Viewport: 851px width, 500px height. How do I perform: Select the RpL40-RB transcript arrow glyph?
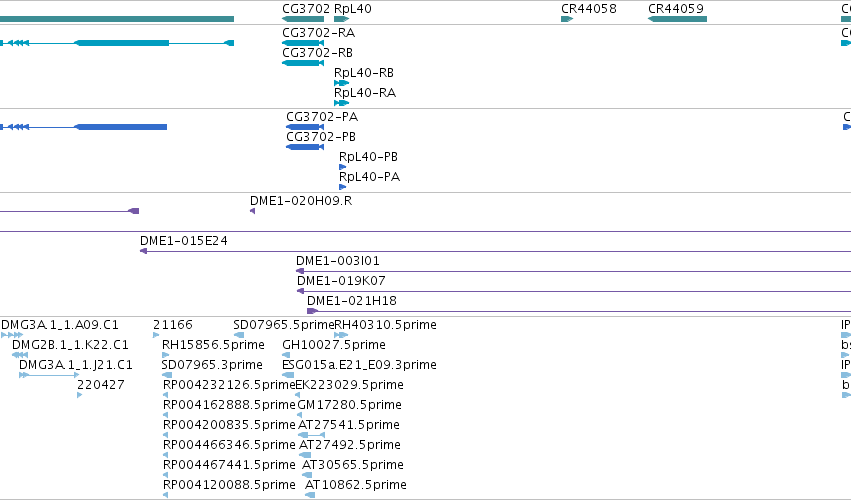(x=341, y=83)
